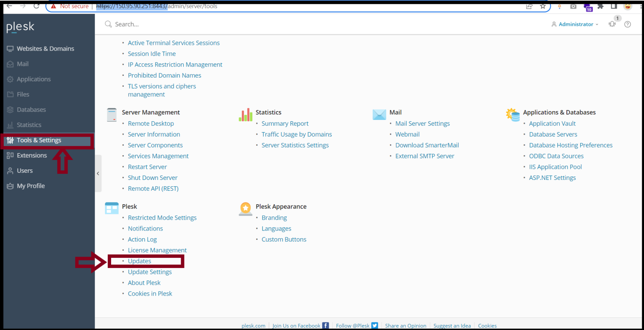Open Restart Server link
Image resolution: width=644 pixels, height=330 pixels.
point(147,167)
